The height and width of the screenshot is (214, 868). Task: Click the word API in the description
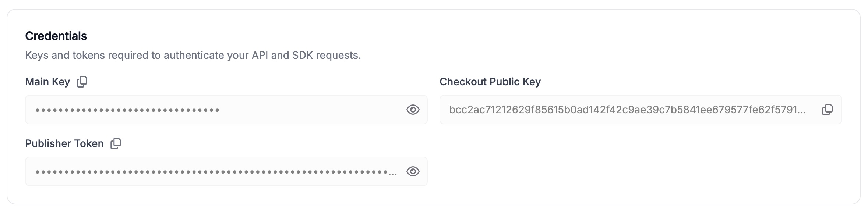click(x=260, y=56)
